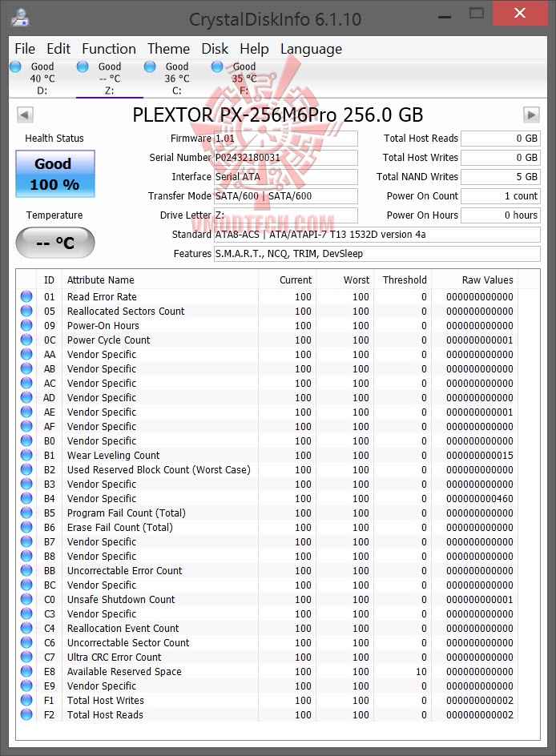This screenshot has width=556, height=756.
Task: Click status icon for Uncorrectable Error Count
Action: coord(26,570)
